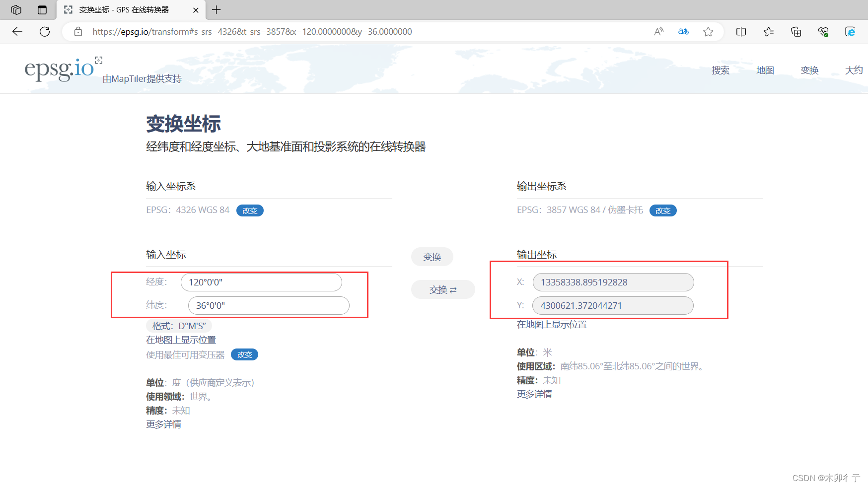Viewport: 868px width, 487px height.
Task: Open the Edge sidebar icon
Action: click(850, 32)
